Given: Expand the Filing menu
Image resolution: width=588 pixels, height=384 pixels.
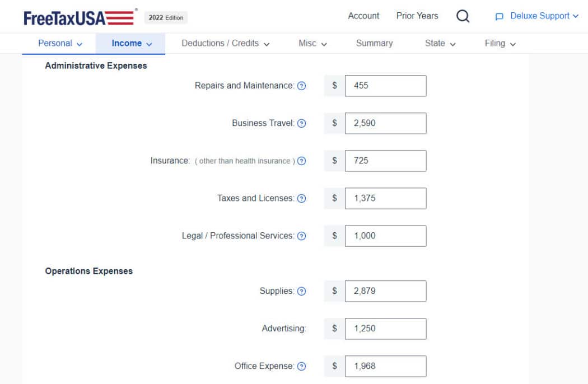Looking at the screenshot, I should (500, 44).
